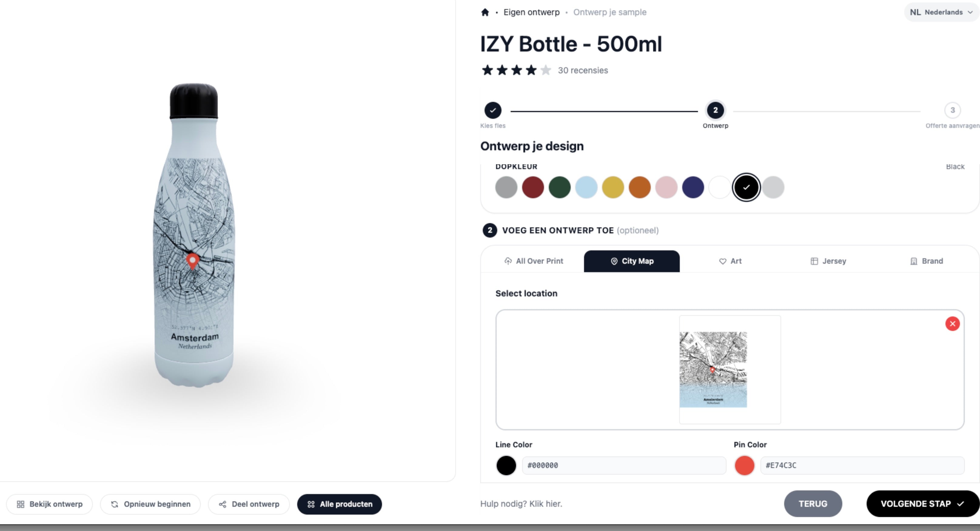Click the Brand tag icon

(914, 261)
